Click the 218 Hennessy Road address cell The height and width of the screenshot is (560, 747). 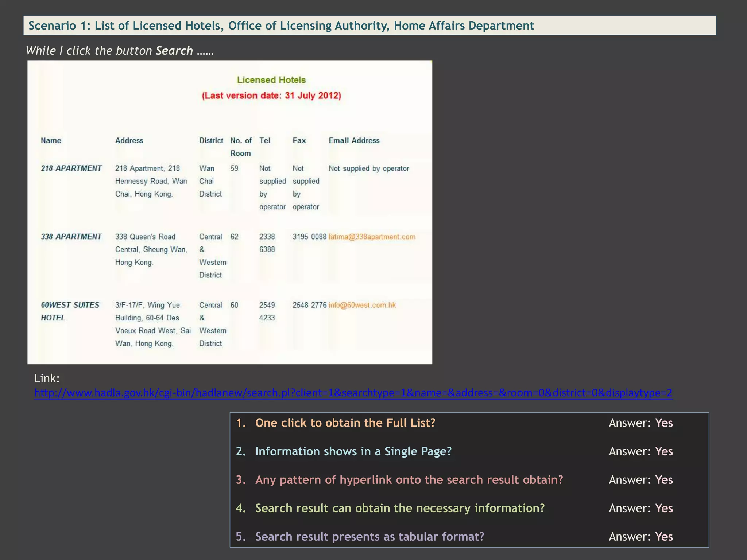point(151,181)
